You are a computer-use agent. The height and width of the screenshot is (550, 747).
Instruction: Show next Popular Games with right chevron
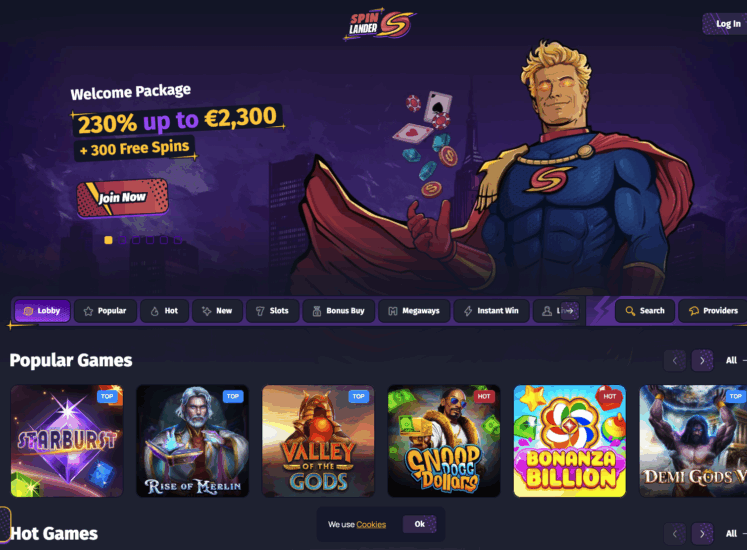coord(702,360)
